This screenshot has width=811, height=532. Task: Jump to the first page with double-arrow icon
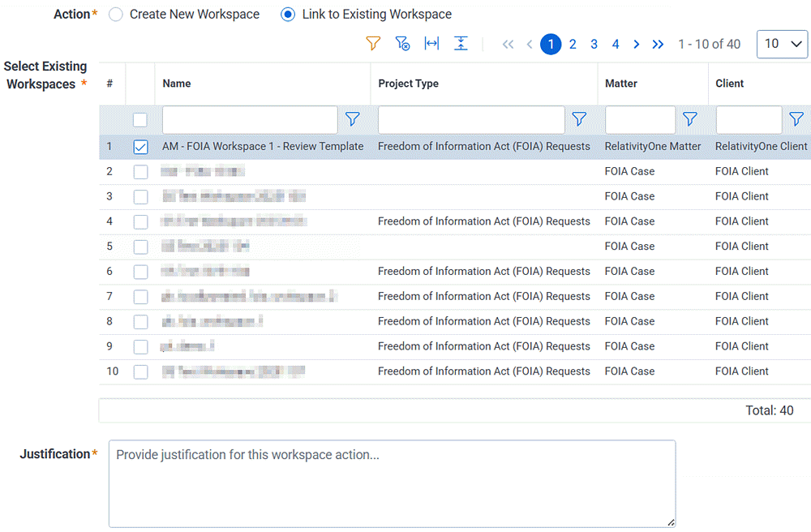pyautogui.click(x=508, y=44)
